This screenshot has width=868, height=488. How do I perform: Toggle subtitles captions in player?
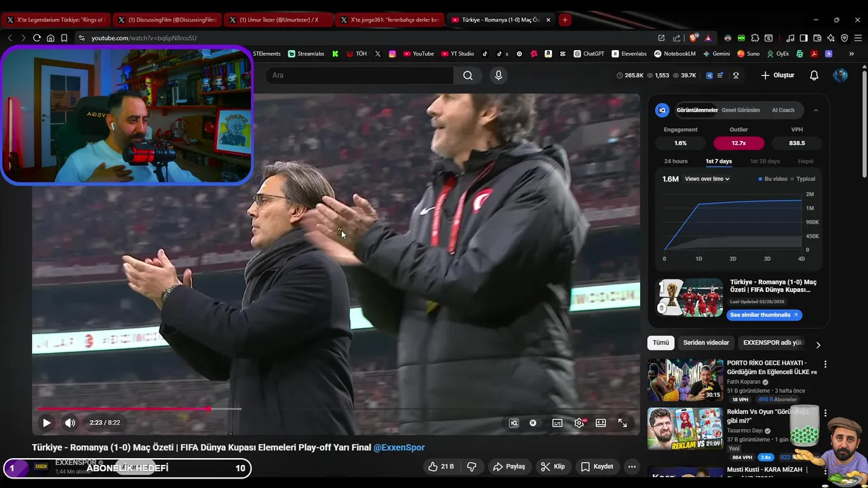point(557,422)
